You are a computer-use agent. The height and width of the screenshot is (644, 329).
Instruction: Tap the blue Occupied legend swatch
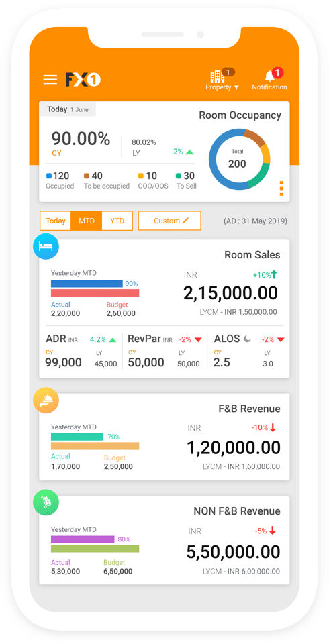49,176
